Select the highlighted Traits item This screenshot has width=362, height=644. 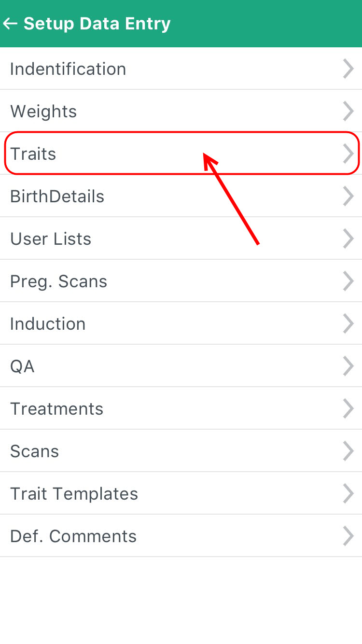pos(181,154)
